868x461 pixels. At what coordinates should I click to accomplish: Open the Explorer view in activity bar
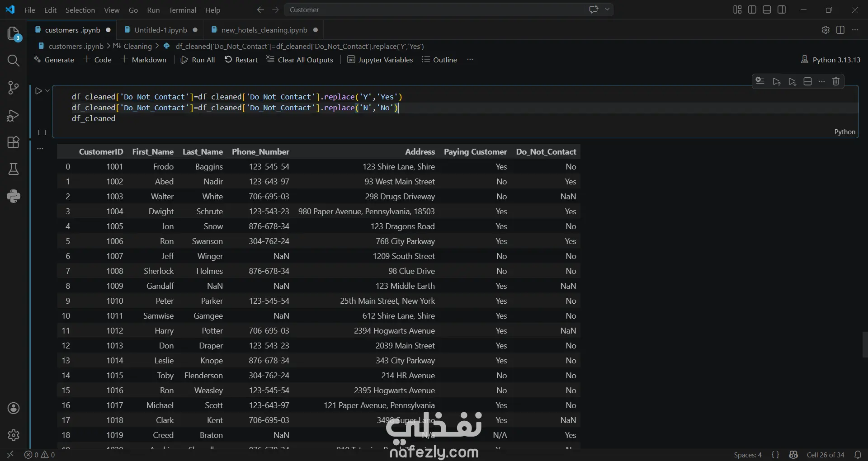14,33
